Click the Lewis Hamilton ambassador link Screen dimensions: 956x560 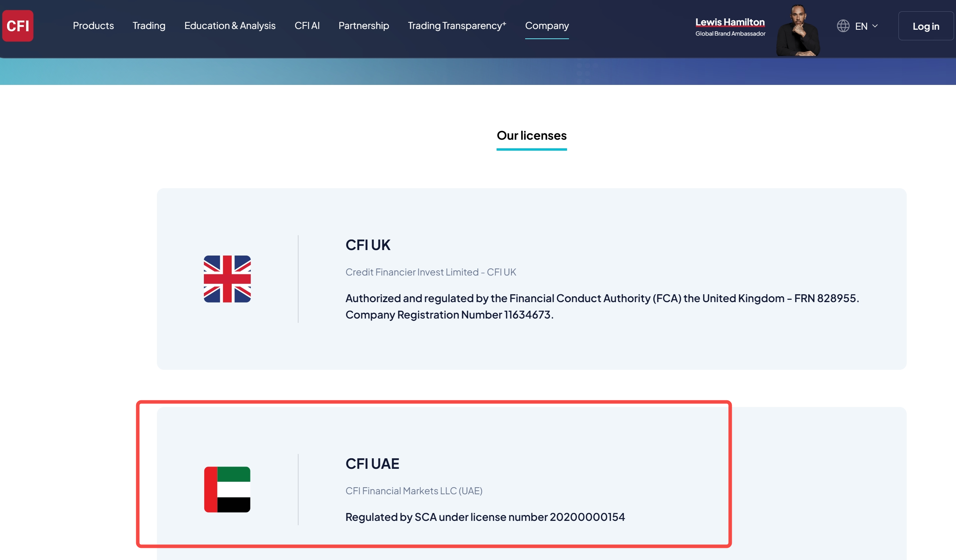tap(730, 22)
